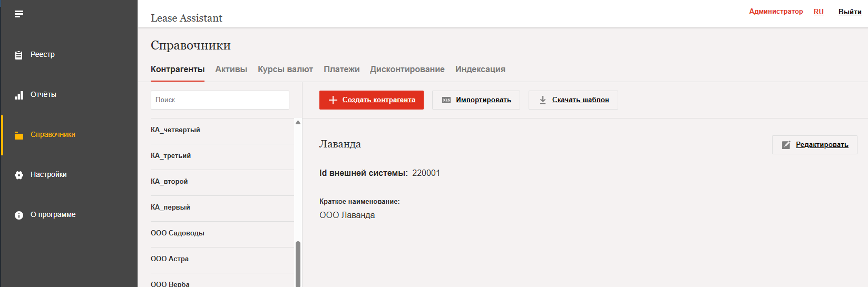Click the Справочники folder icon

(19, 135)
